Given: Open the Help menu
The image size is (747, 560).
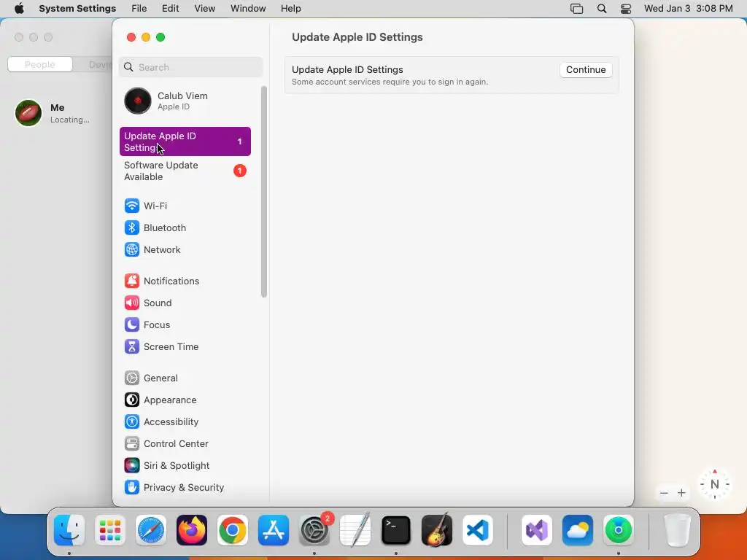Looking at the screenshot, I should point(290,9).
